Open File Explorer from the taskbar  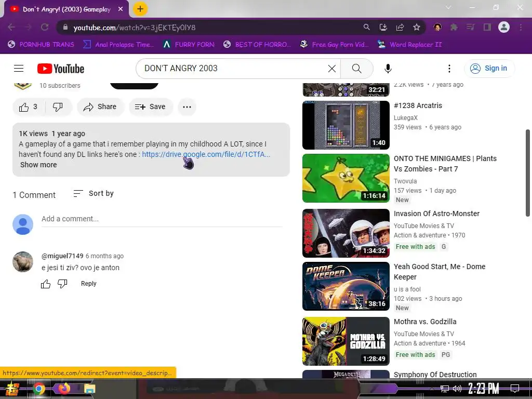point(89,389)
